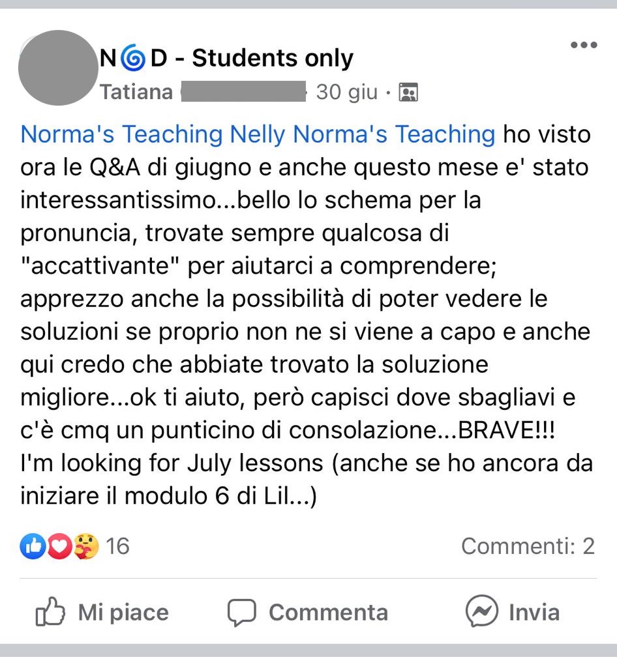Click the red heart reaction icon
This screenshot has height=672, width=617.
[59, 546]
